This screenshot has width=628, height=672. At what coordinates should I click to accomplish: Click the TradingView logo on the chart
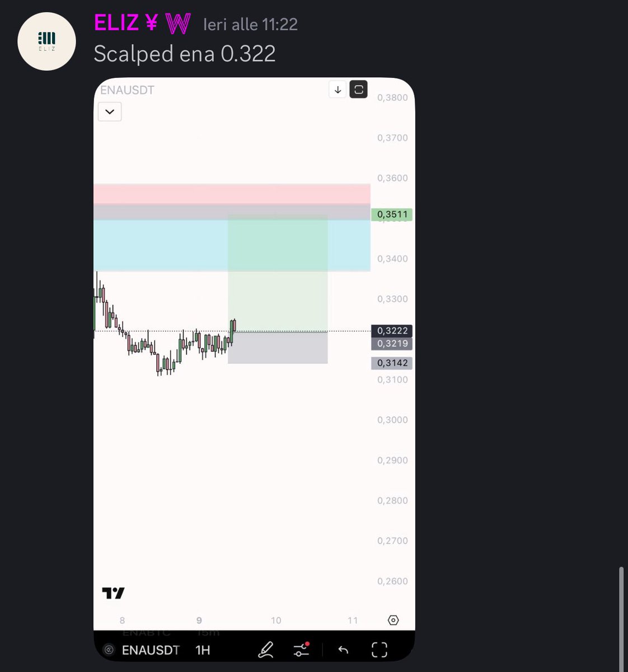click(113, 593)
